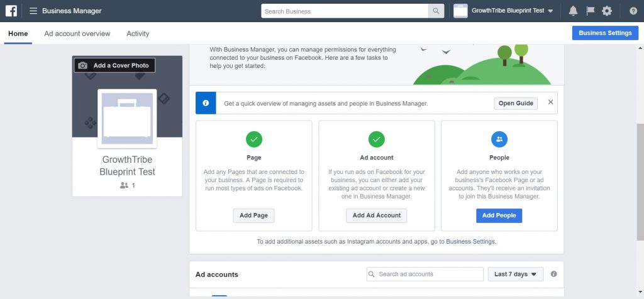Image resolution: width=644 pixels, height=299 pixels.
Task: Switch to the Home tab
Action: tap(18, 34)
